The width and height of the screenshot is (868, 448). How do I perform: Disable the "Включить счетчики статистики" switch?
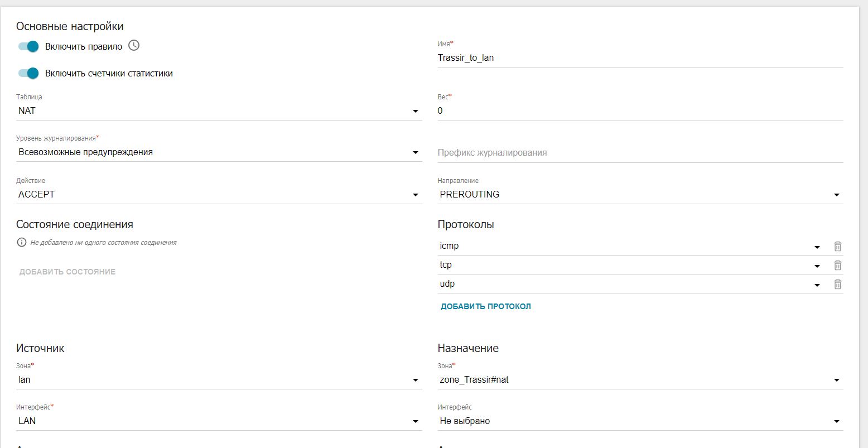(28, 73)
